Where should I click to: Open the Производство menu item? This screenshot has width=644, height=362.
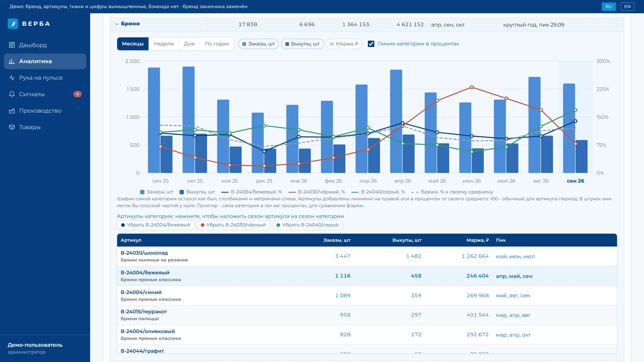pos(45,111)
